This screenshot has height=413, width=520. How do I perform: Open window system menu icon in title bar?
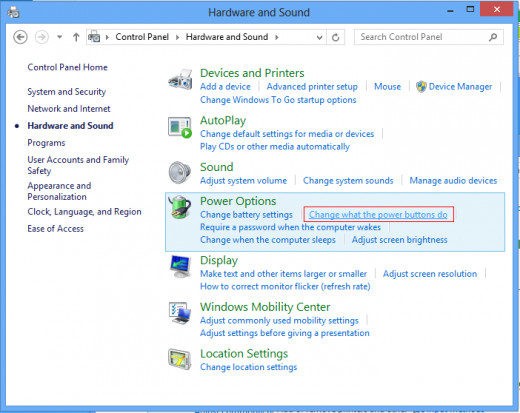tap(14, 13)
